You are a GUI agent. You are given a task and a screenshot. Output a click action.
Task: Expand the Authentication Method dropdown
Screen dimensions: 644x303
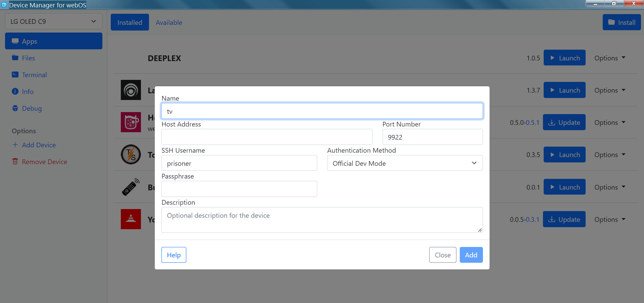[405, 163]
